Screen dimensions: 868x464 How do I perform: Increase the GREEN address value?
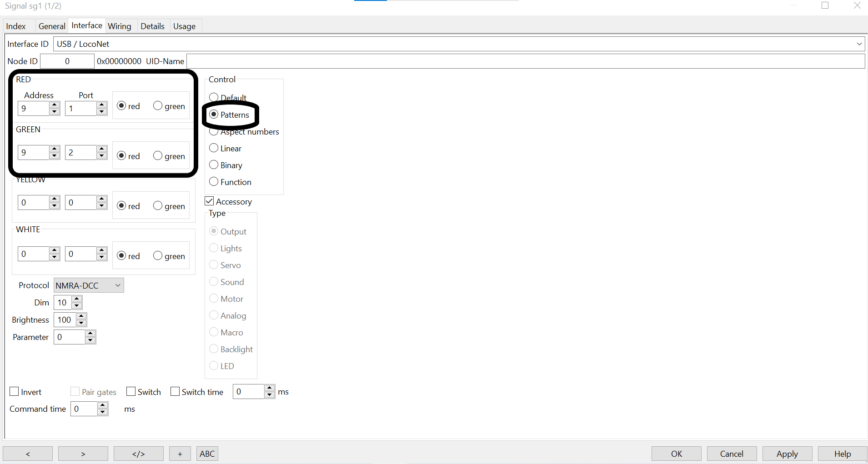point(55,149)
